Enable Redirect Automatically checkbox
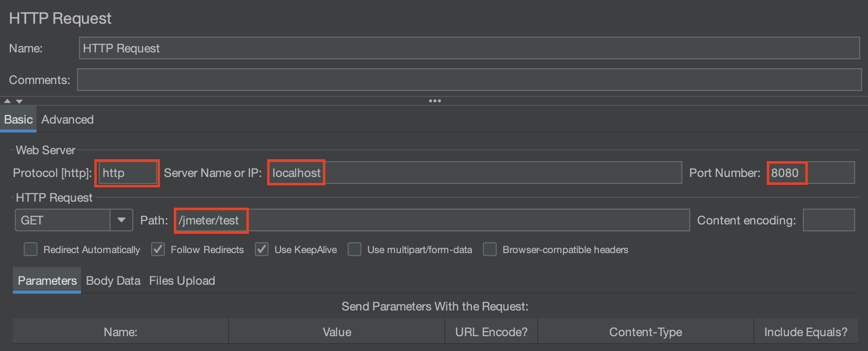Screen dimensions: 868x351 point(31,249)
